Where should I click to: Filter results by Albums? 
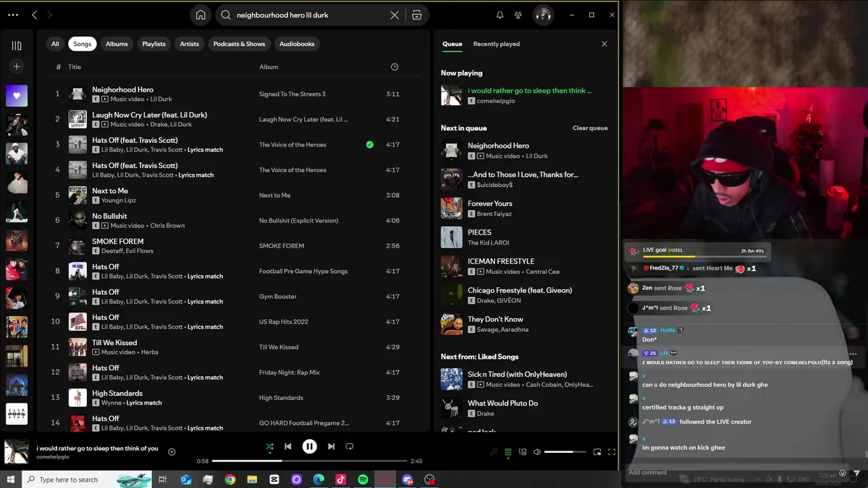point(117,44)
